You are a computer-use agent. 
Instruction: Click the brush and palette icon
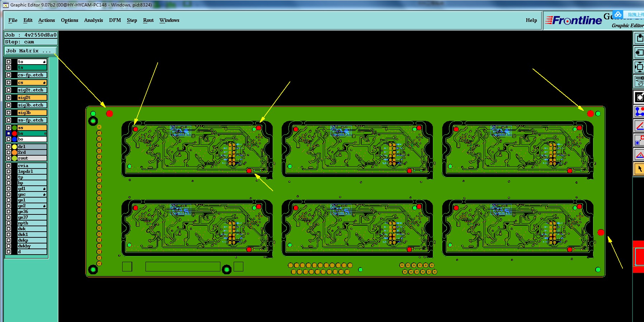[639, 81]
